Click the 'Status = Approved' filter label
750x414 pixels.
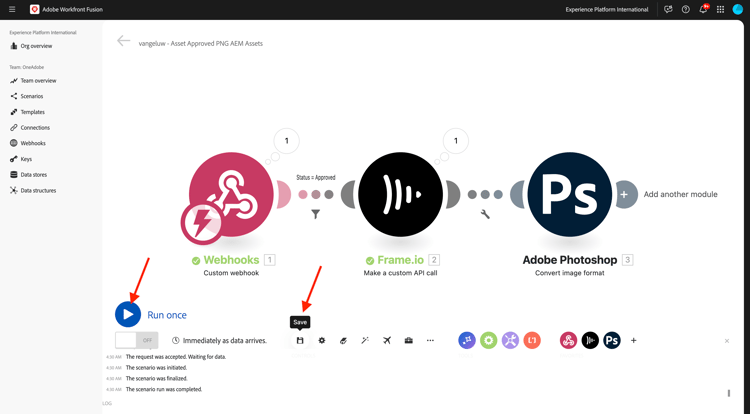click(316, 177)
